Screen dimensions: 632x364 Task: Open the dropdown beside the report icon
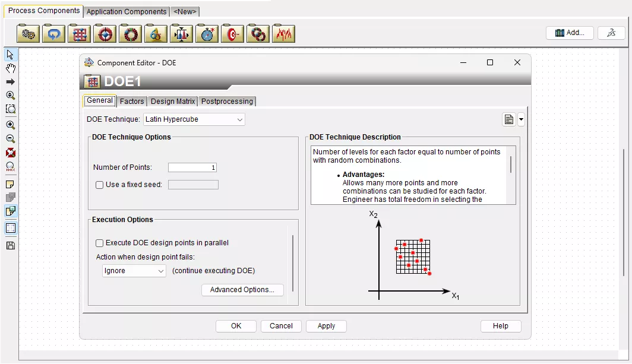pos(521,119)
